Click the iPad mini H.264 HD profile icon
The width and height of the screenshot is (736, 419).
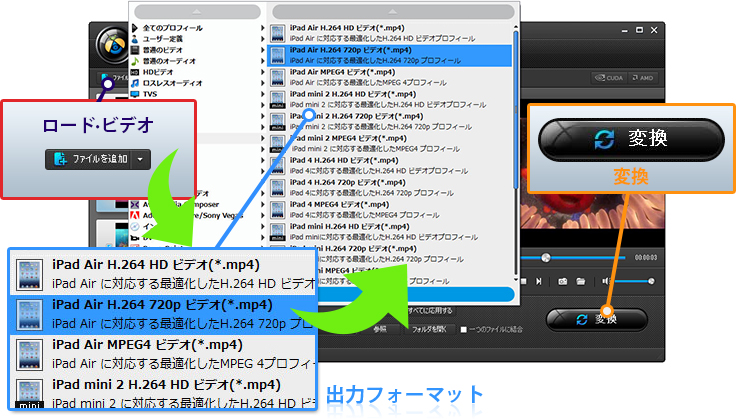point(277,232)
